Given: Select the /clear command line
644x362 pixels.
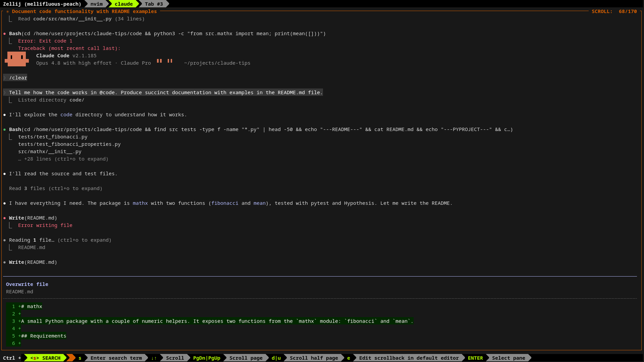Looking at the screenshot, I should tap(16, 78).
